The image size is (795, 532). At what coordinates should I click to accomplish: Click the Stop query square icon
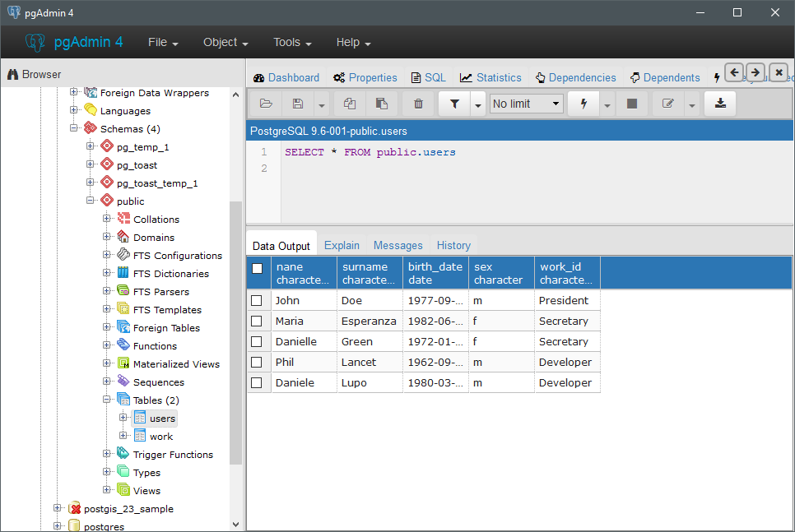[632, 104]
